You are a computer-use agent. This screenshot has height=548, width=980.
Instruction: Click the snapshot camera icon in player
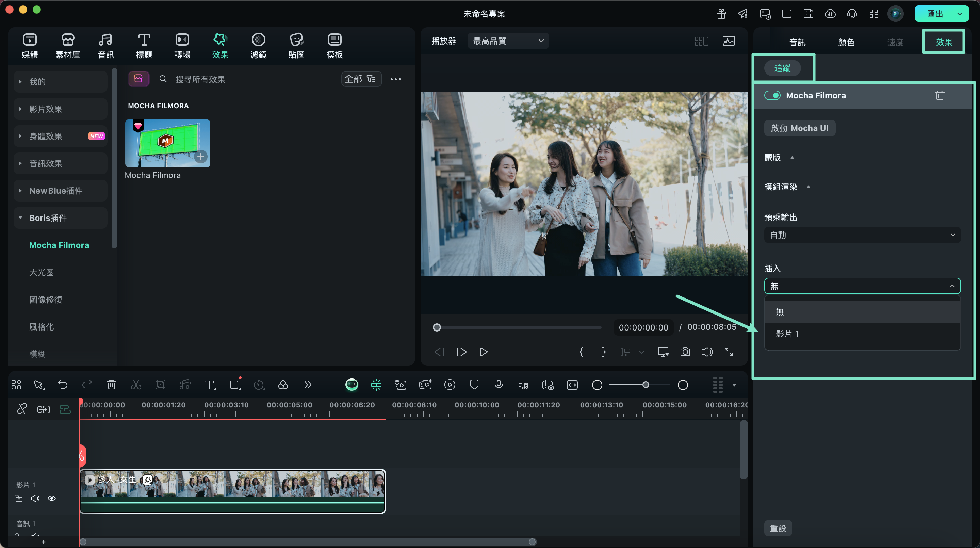(685, 352)
